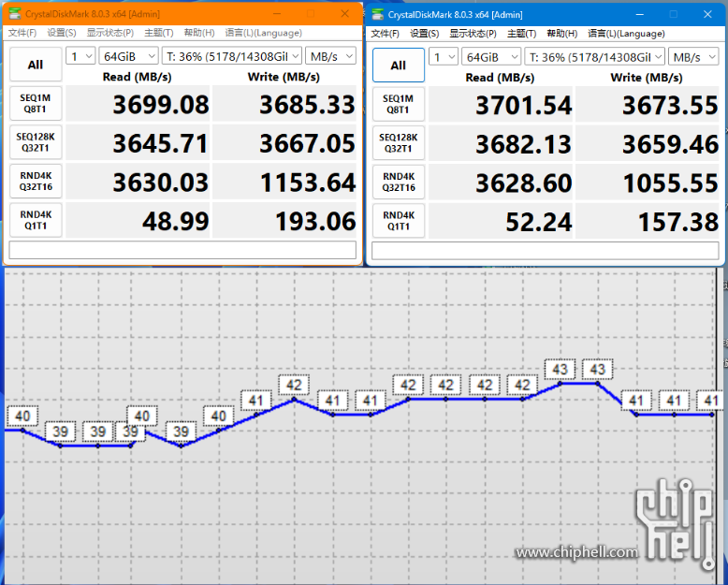Open 设置(S) menu in blue window
Viewport: 728px width, 585px height.
point(425,34)
